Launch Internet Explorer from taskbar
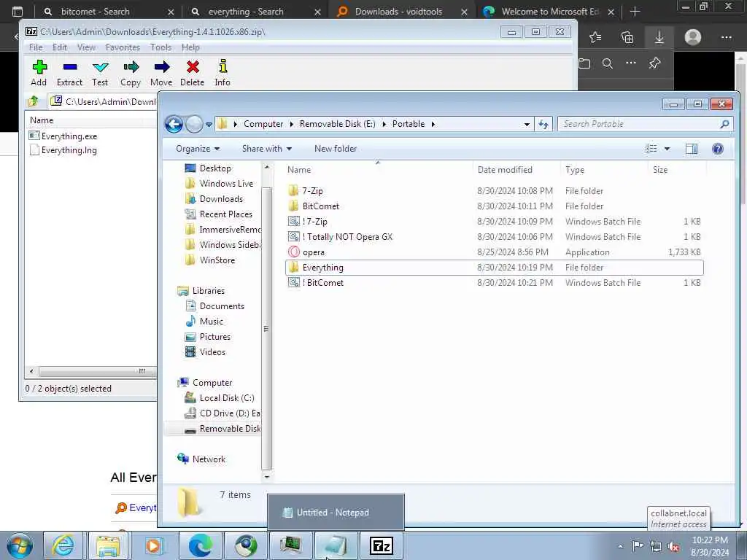This screenshot has height=560, width=747. (x=63, y=545)
